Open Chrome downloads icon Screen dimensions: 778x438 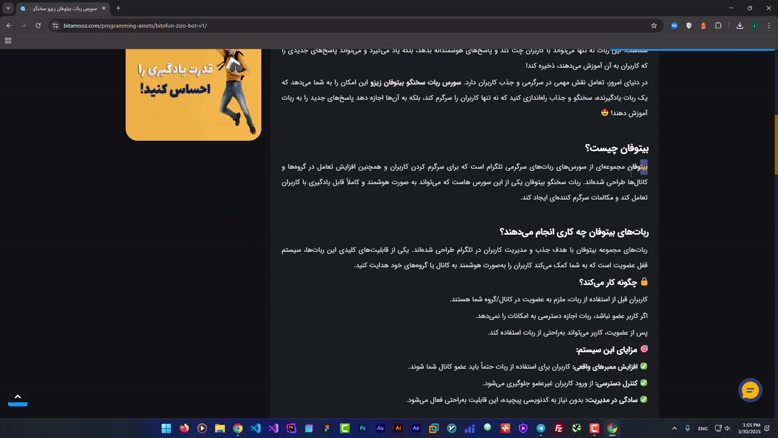[x=739, y=25]
